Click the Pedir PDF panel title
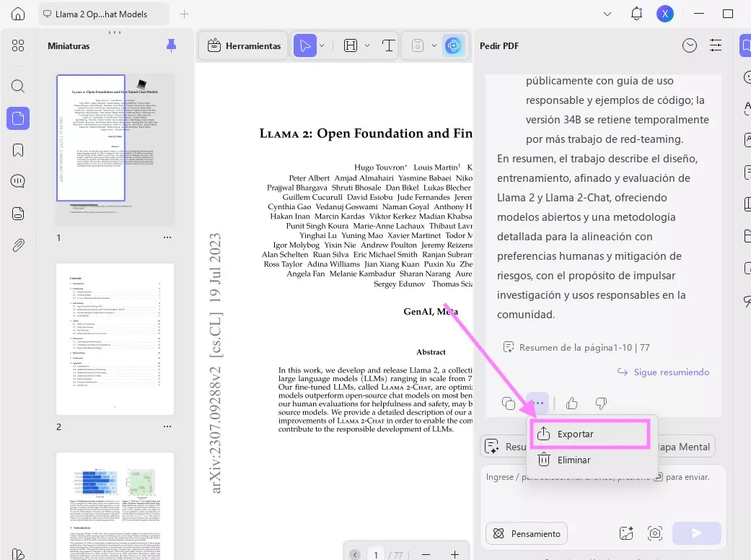The height and width of the screenshot is (560, 751). [499, 46]
